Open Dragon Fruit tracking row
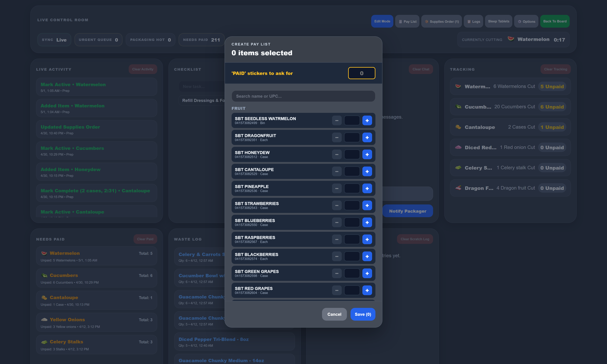Viewport: 607px width, 364px height. coord(510,188)
